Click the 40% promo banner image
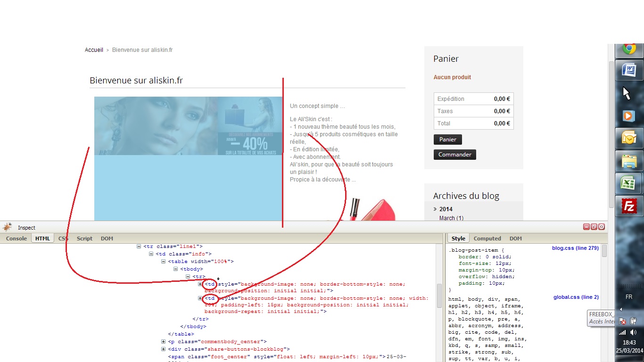 coord(250,126)
